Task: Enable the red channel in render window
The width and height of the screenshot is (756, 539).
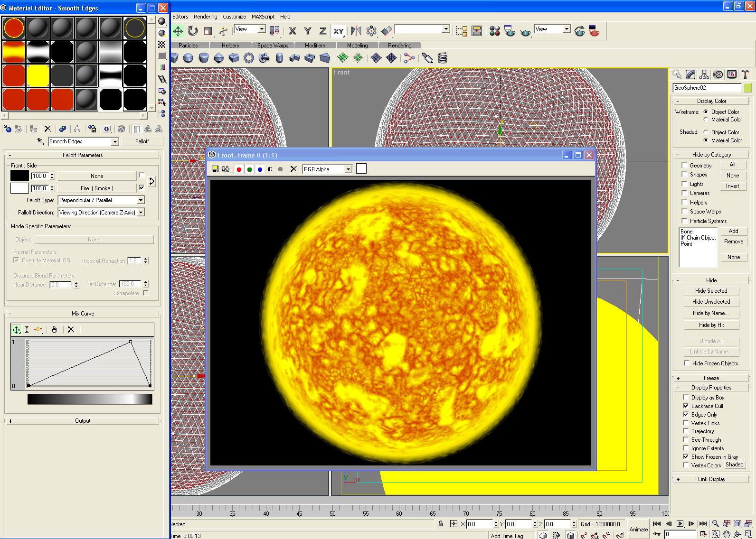Action: (239, 169)
